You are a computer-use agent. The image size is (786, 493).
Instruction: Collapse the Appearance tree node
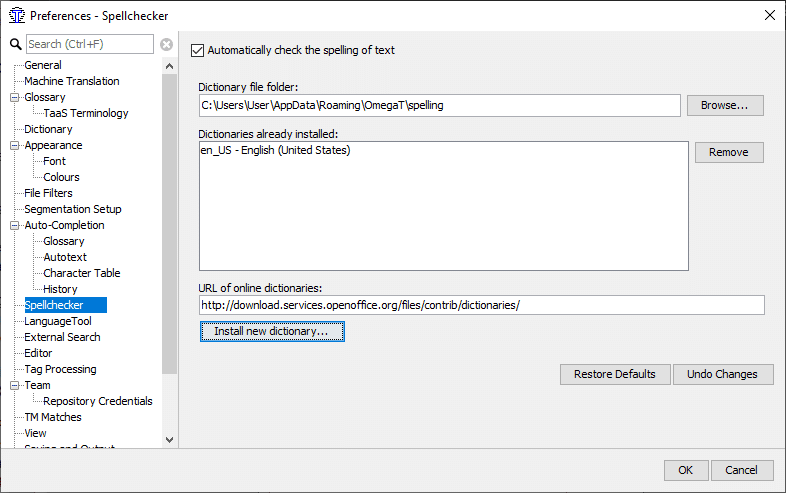coord(15,145)
